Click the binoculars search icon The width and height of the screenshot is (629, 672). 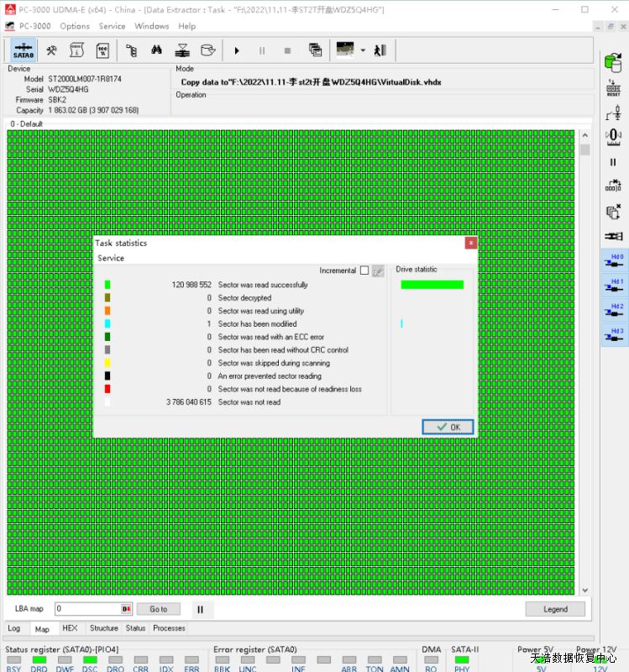(156, 50)
